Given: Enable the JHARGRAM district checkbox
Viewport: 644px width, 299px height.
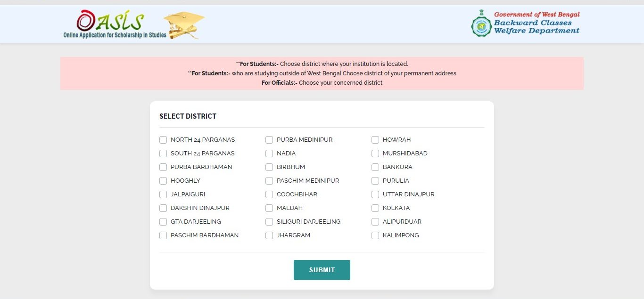Looking at the screenshot, I should 269,235.
